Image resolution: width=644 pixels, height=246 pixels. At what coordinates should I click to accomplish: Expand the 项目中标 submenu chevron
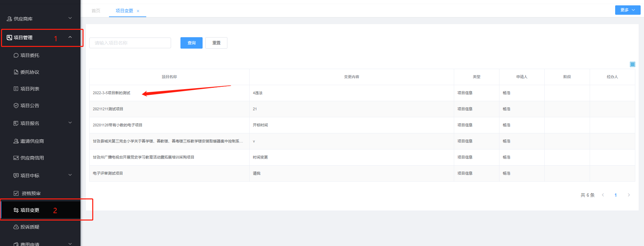point(70,175)
